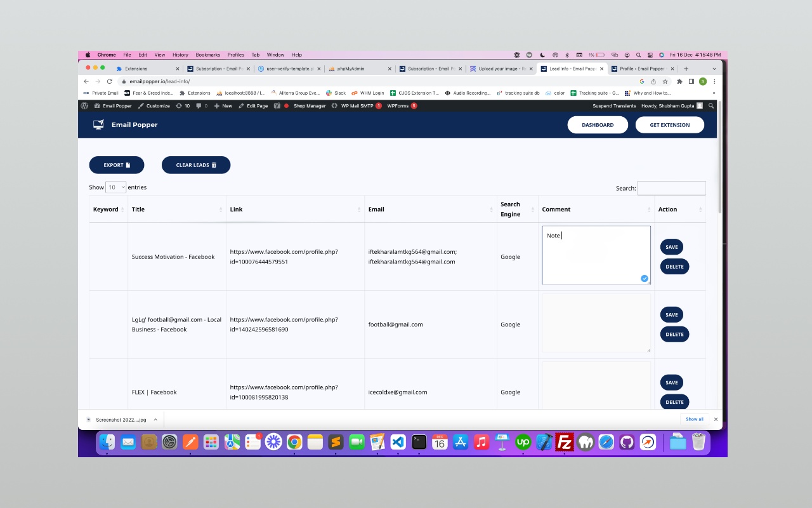Close the downloads bar

(x=716, y=419)
